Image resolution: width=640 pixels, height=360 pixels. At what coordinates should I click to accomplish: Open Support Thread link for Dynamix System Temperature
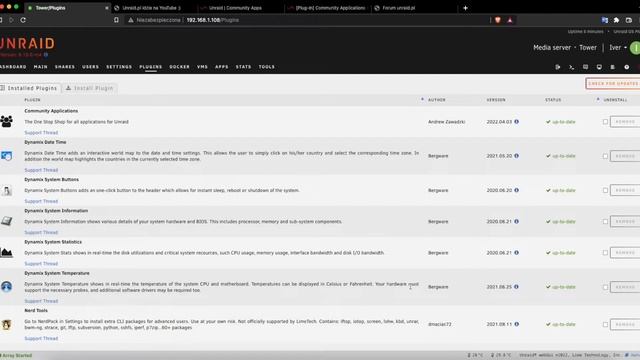pyautogui.click(x=41, y=301)
